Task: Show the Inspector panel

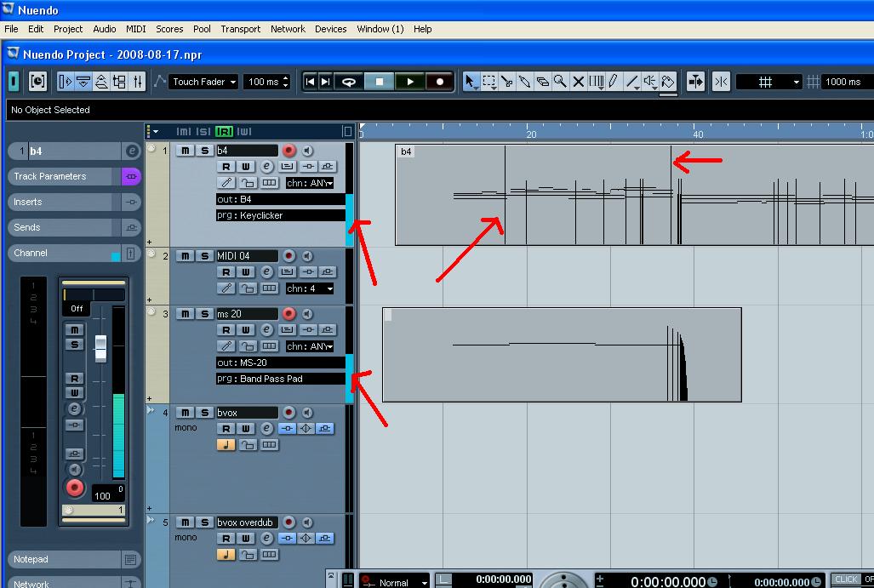Action: [x=66, y=82]
